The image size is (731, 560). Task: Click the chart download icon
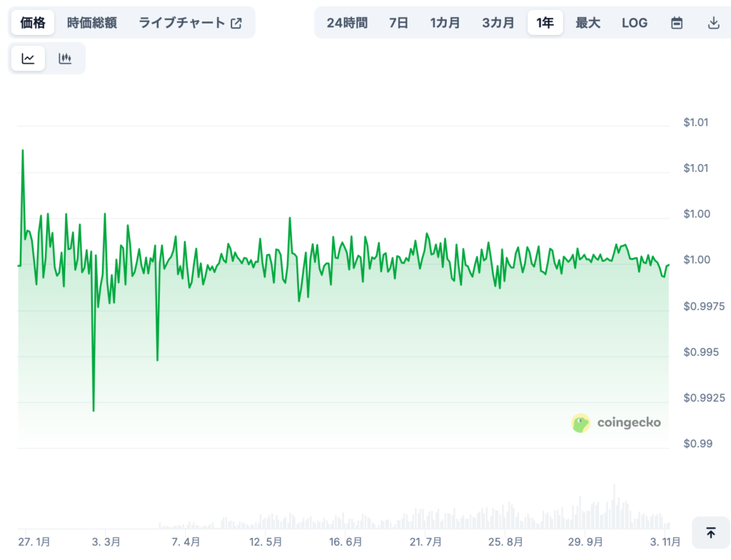click(x=713, y=22)
